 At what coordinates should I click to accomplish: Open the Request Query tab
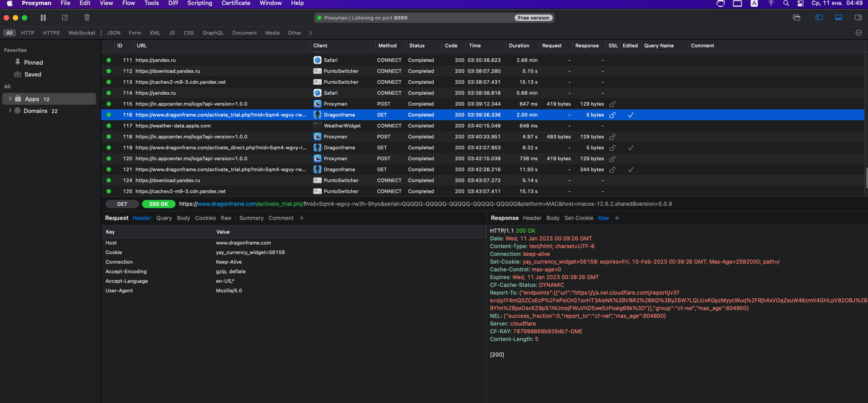[164, 218]
